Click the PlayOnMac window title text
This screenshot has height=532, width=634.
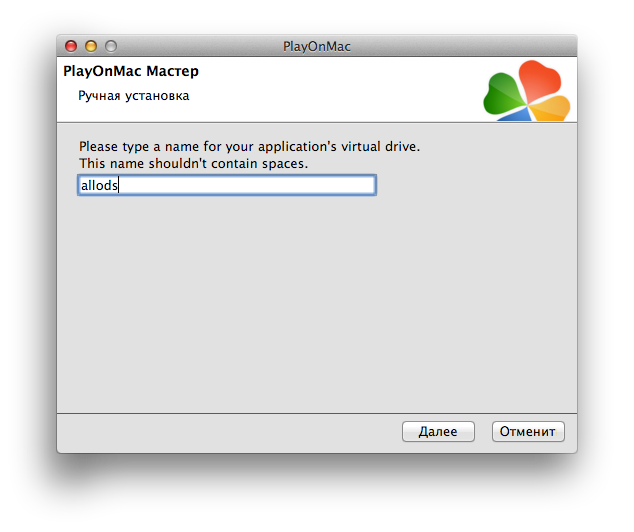[x=317, y=46]
